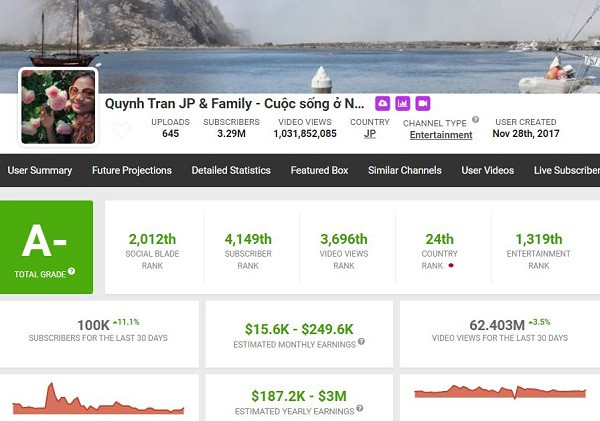Click the purple bar chart icon
Viewport: 600px width, 421px height.
point(402,103)
